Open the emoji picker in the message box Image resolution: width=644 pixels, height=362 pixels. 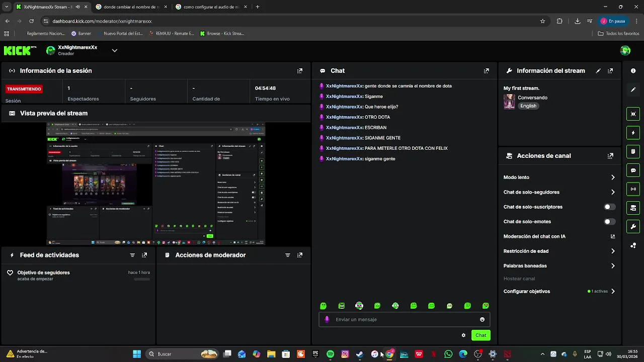[x=482, y=319]
